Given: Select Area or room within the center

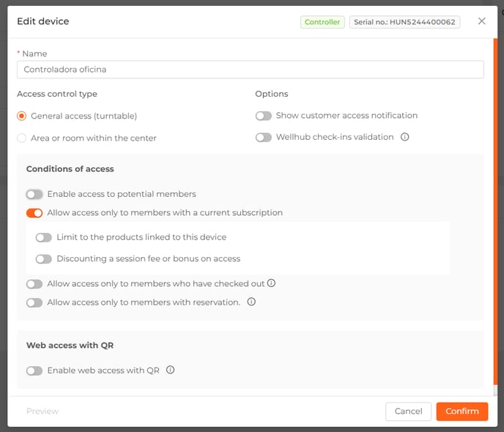Looking at the screenshot, I should (21, 138).
